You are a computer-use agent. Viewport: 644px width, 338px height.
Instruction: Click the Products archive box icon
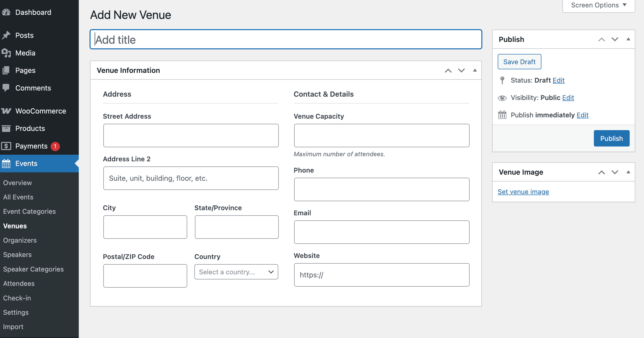point(6,128)
